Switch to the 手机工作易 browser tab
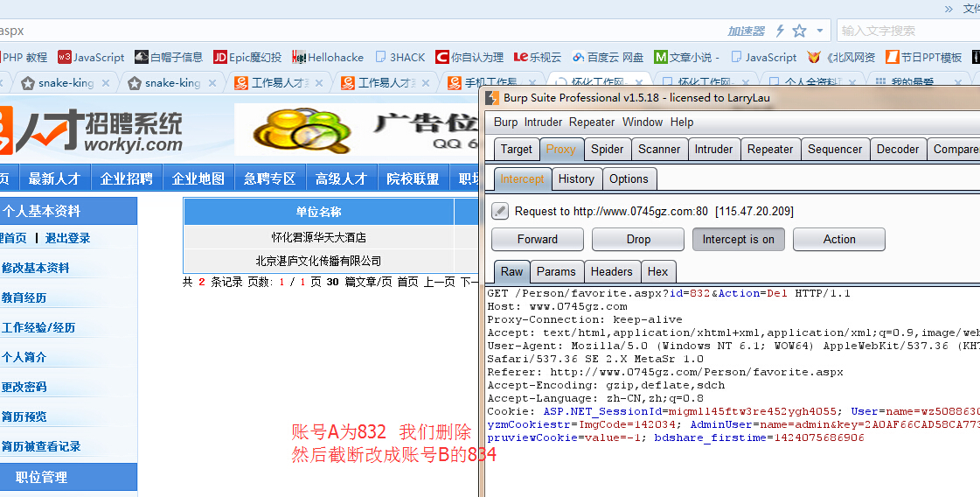Image resolution: width=980 pixels, height=497 pixels. (x=490, y=82)
